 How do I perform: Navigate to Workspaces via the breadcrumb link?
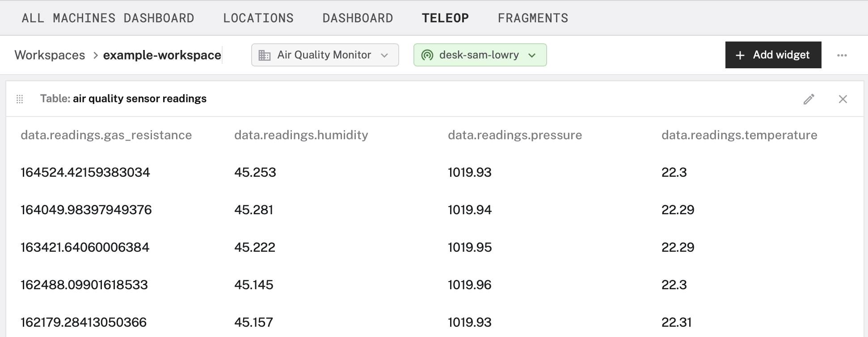[50, 55]
